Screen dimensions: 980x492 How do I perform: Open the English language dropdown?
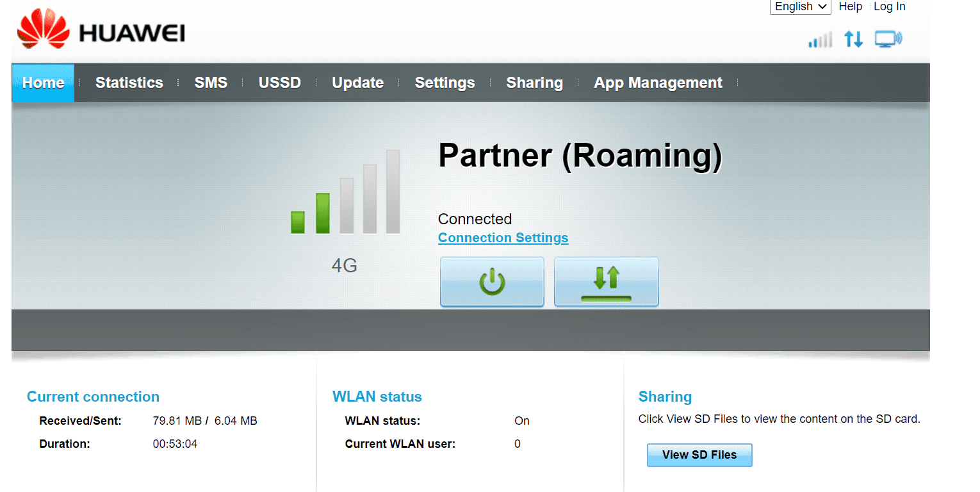[800, 6]
